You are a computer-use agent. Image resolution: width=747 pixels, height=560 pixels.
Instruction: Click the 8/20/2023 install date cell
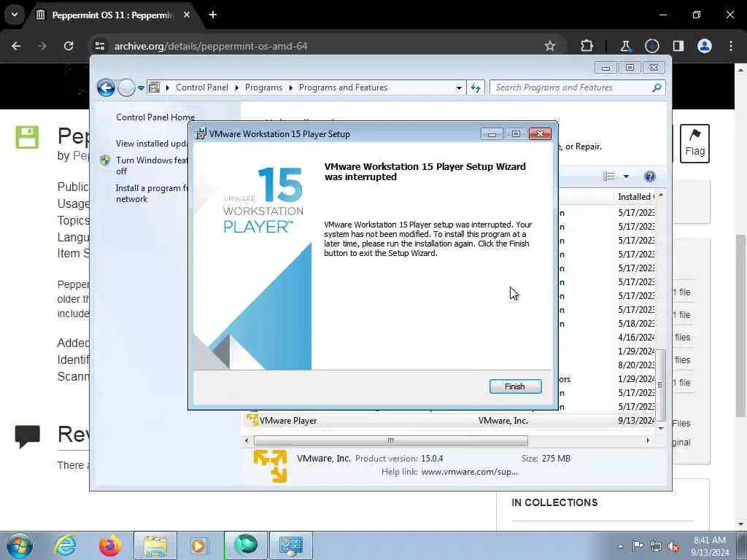tap(636, 365)
